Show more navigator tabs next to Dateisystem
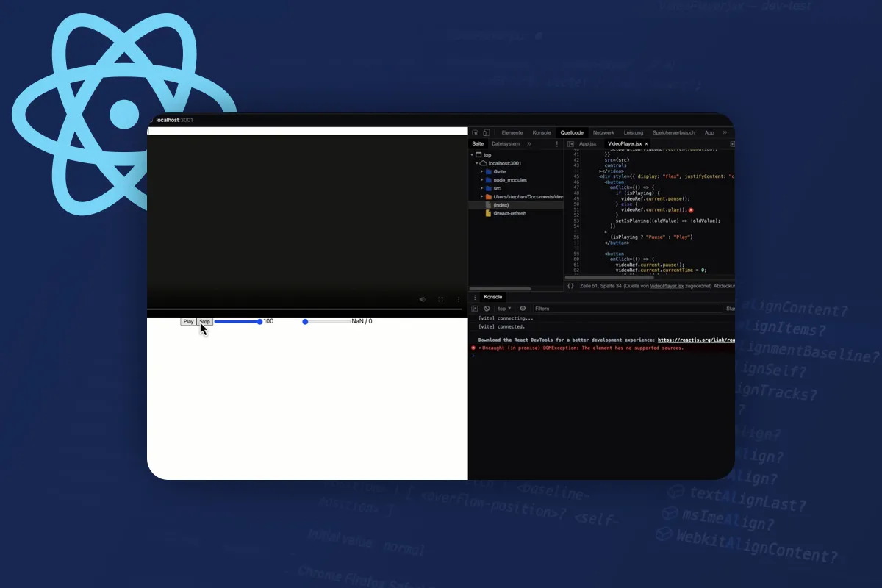The image size is (882, 588). (529, 143)
